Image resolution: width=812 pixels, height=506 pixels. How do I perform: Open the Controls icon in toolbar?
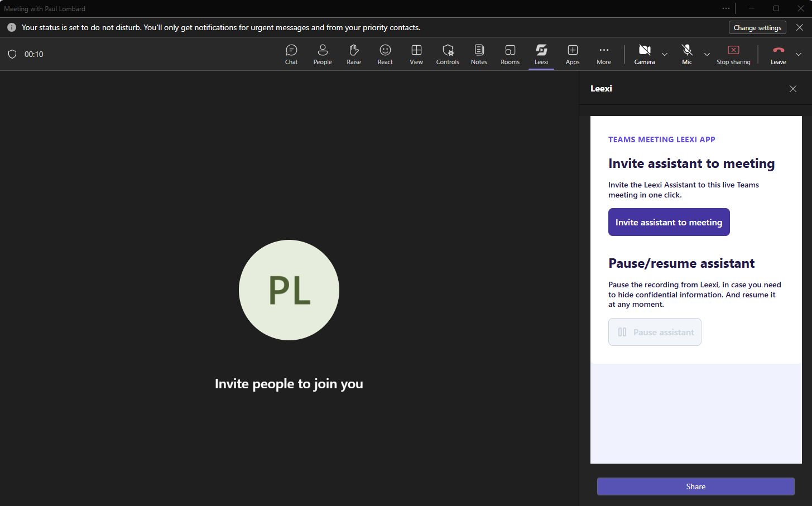448,54
